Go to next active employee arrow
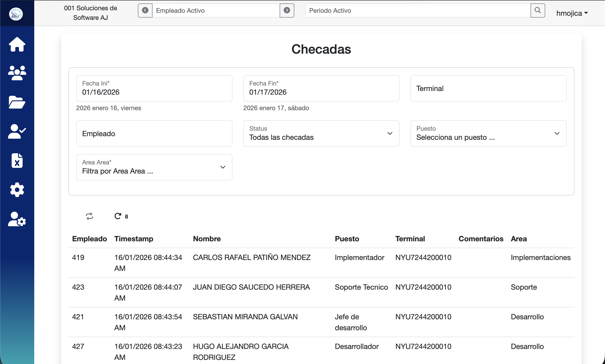This screenshot has width=605, height=364. [287, 10]
